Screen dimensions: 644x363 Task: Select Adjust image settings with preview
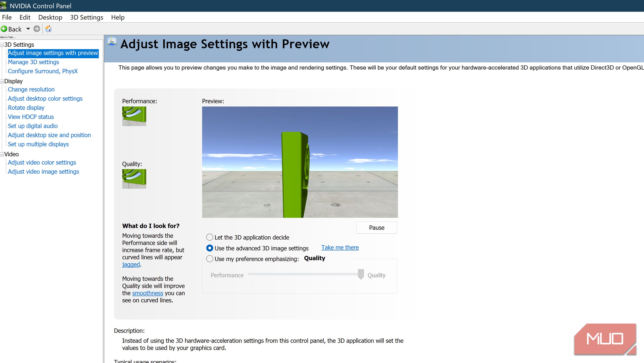pos(53,53)
